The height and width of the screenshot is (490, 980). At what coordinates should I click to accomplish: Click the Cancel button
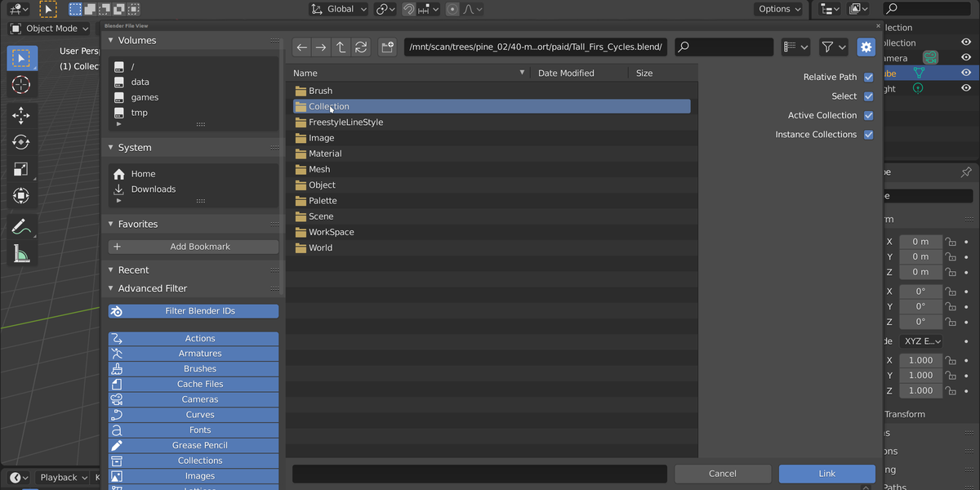coord(723,474)
